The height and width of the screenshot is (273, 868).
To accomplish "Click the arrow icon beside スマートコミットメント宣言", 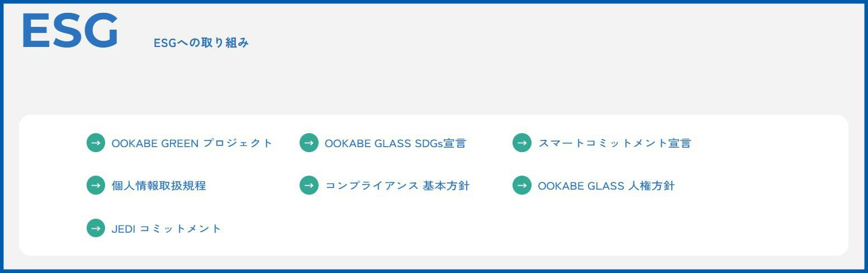I will click(x=522, y=143).
